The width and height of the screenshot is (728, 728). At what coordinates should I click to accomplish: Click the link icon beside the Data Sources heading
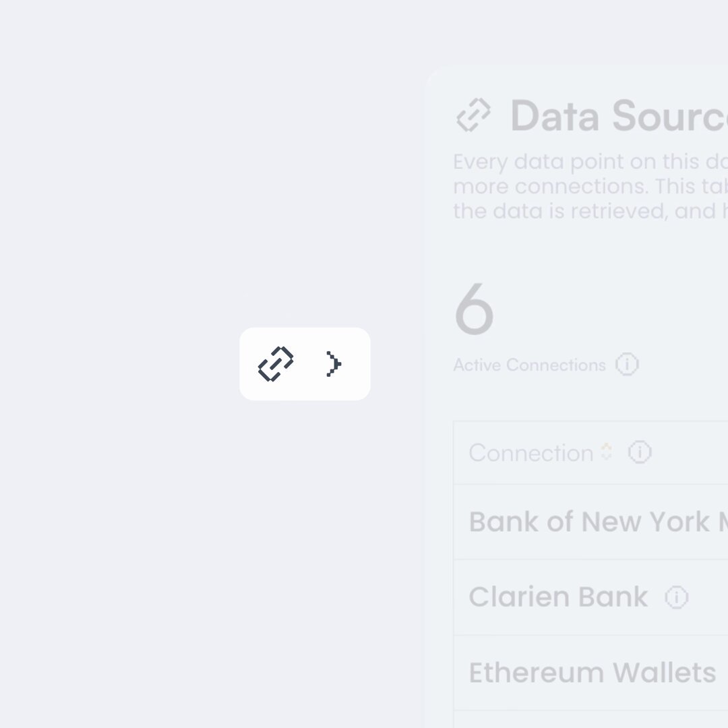click(x=473, y=115)
